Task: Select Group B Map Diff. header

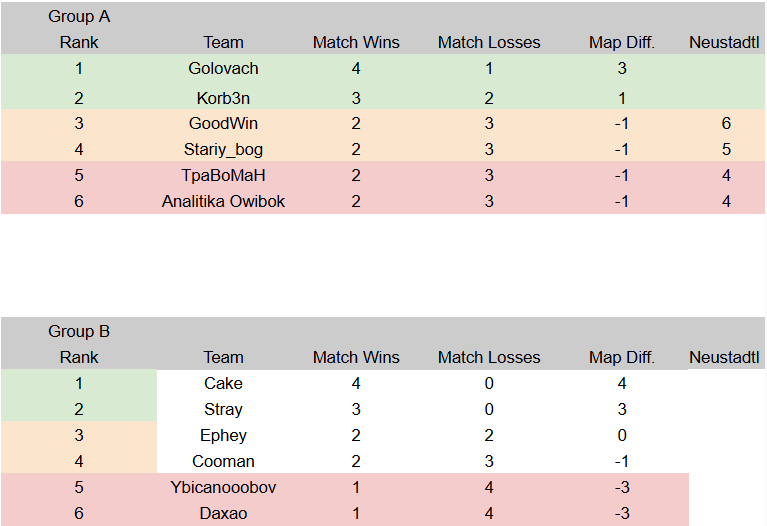Action: click(622, 358)
